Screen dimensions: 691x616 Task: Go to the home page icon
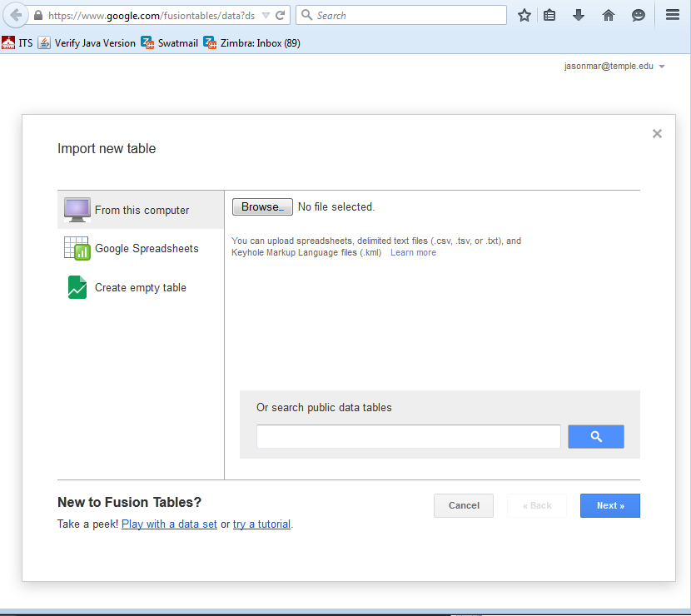[608, 16]
